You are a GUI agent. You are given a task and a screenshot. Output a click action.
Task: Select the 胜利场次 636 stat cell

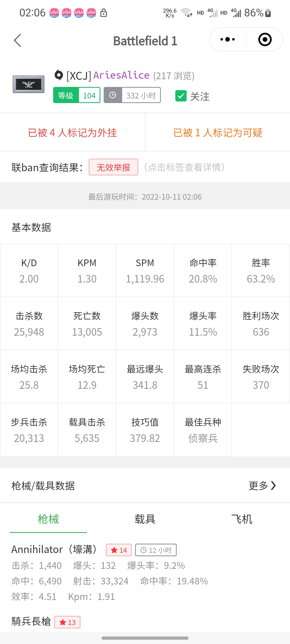[261, 324]
